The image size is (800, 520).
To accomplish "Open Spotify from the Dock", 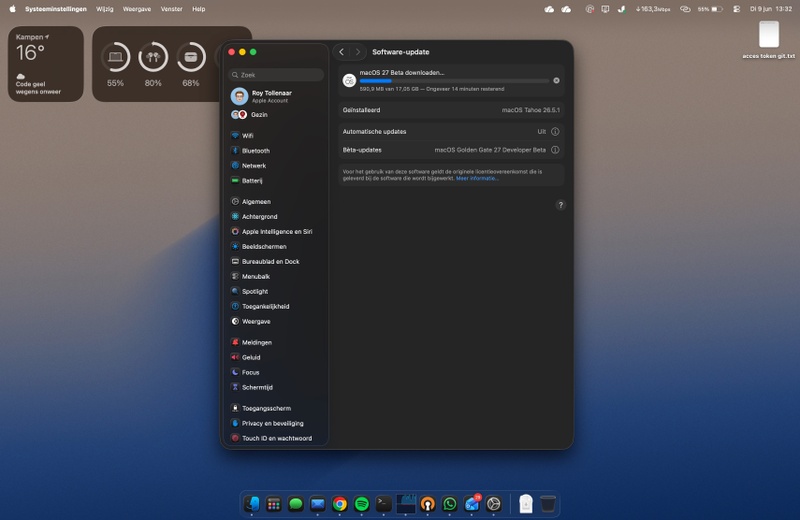I will 361,504.
